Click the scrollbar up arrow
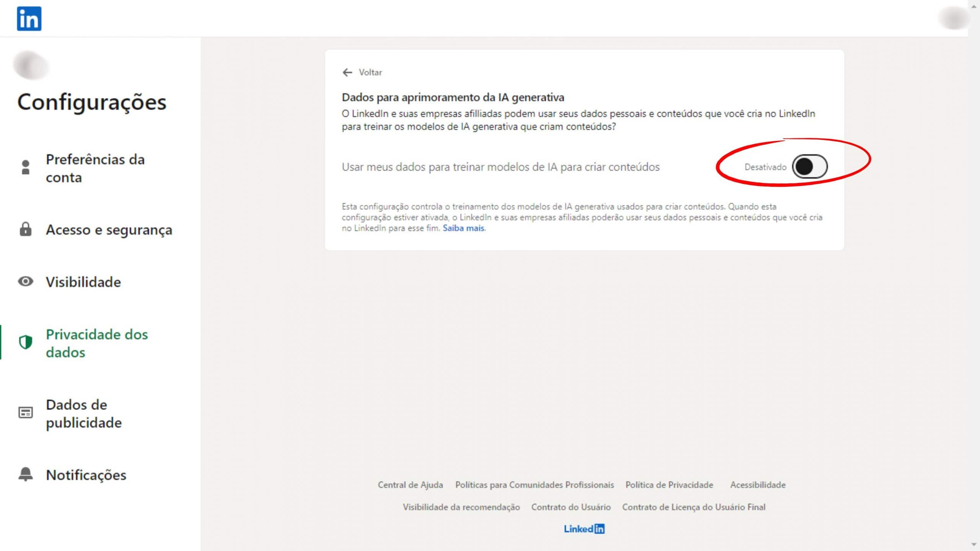This screenshot has width=980, height=551. [974, 7]
